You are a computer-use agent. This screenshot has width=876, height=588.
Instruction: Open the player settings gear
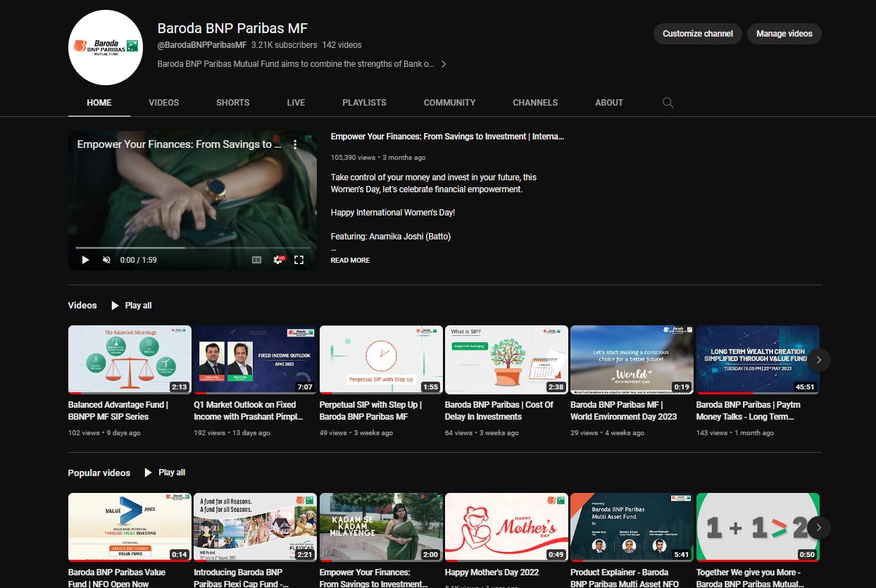(279, 260)
